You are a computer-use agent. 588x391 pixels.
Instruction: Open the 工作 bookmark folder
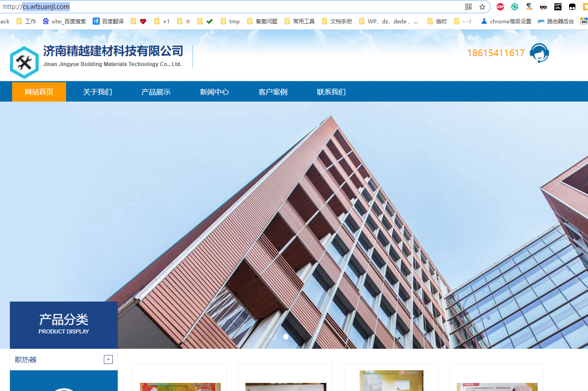click(27, 21)
